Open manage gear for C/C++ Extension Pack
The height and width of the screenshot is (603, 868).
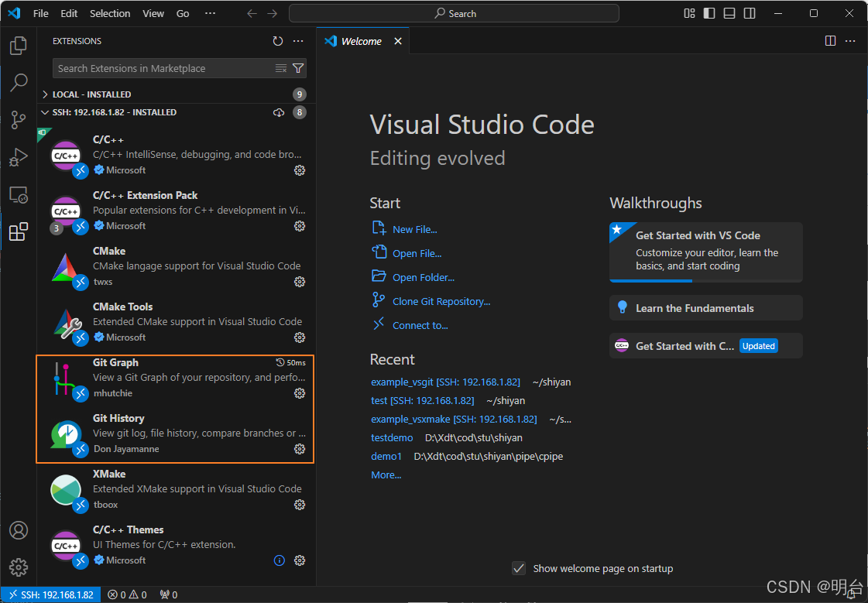tap(300, 226)
